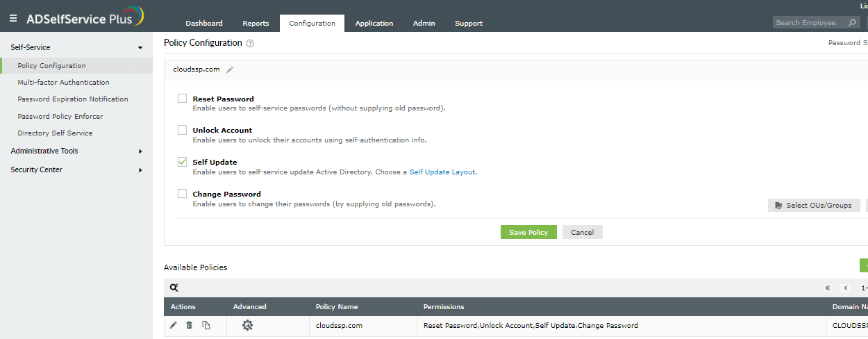Viewport: 868px width, 339px height.
Task: Expand the Security Center section
Action: (x=140, y=170)
